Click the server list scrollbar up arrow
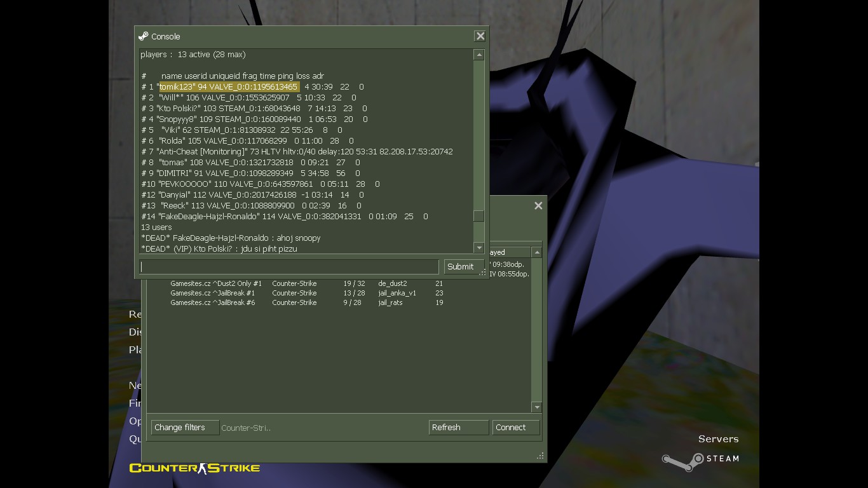The height and width of the screenshot is (488, 868). coord(537,252)
